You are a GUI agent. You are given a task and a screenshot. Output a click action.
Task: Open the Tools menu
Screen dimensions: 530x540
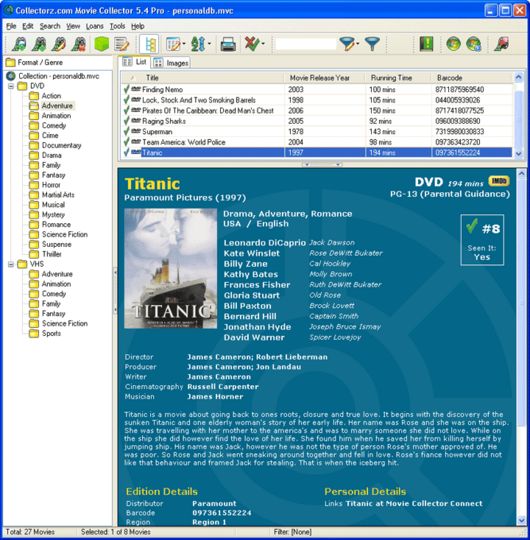[x=117, y=26]
